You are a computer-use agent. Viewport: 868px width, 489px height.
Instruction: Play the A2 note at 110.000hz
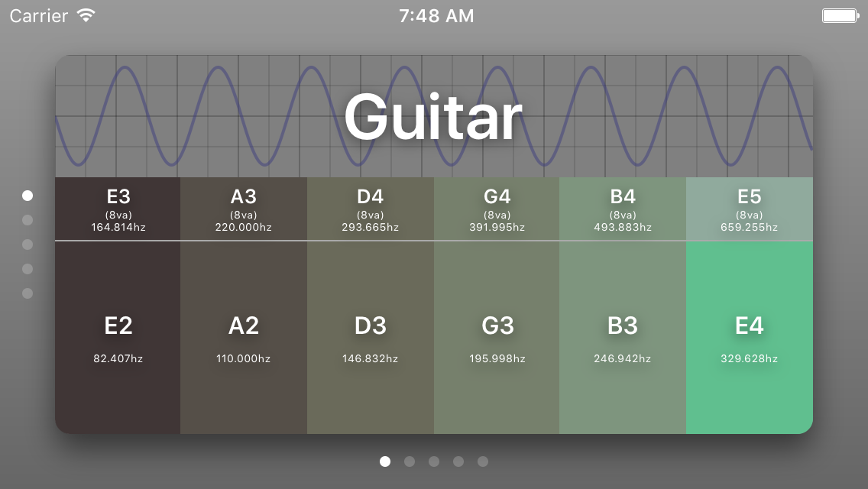(244, 337)
